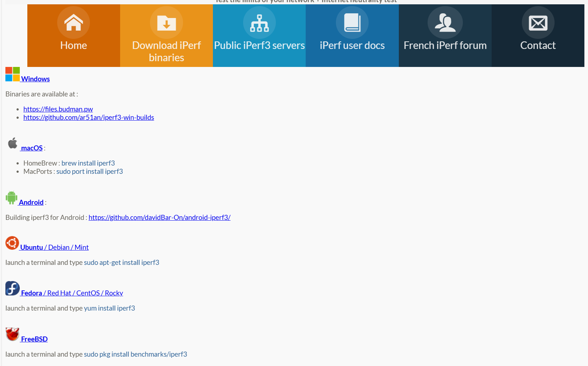Click 'sudo port install iperf3' command text
Image resolution: width=588 pixels, height=366 pixels.
pos(90,171)
